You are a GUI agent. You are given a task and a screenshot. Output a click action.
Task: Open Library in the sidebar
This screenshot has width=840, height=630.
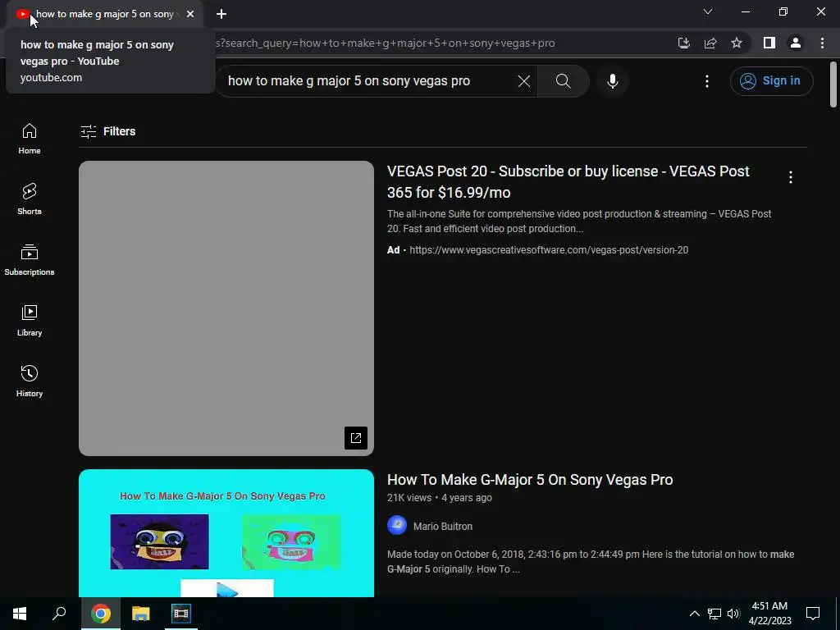pos(30,321)
